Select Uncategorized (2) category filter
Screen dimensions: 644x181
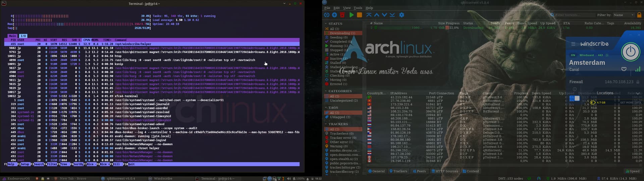pyautogui.click(x=343, y=101)
